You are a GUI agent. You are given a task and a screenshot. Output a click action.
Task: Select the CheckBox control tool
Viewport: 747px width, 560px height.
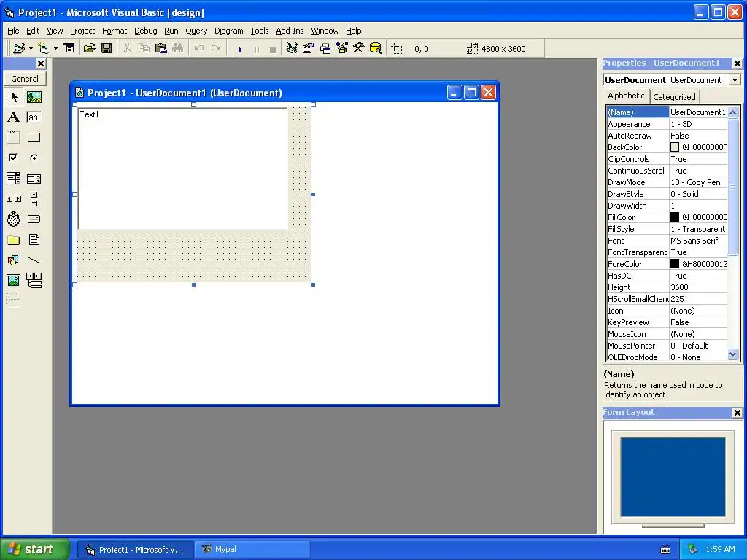click(14, 157)
